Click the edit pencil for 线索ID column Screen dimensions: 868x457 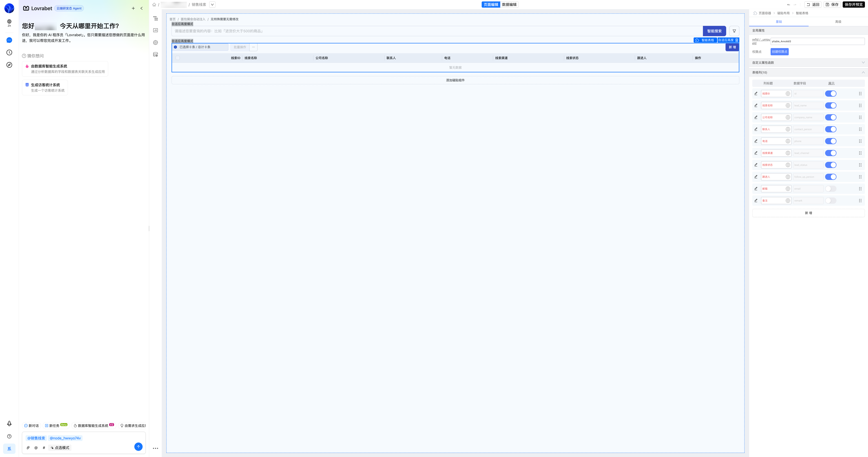point(756,93)
